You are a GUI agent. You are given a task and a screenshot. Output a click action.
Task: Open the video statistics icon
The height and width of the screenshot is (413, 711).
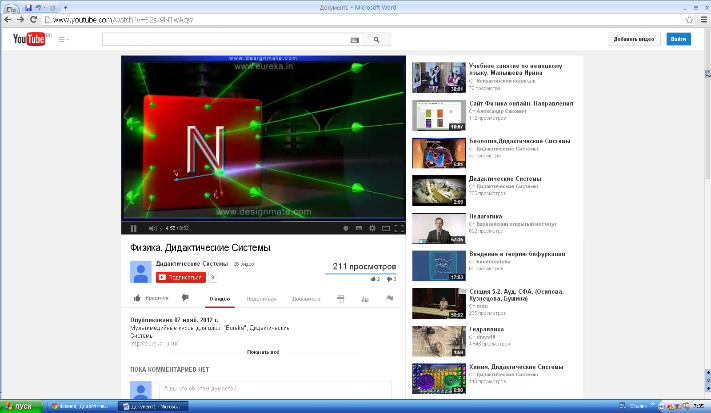[x=365, y=298]
